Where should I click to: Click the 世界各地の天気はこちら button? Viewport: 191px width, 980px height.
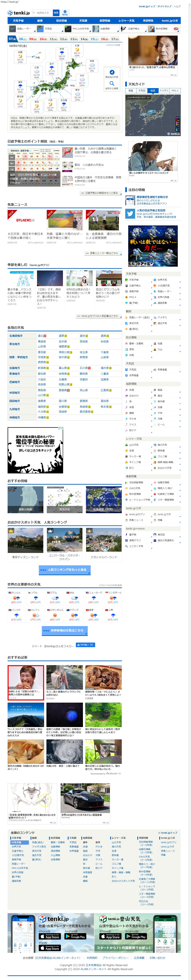point(65,630)
